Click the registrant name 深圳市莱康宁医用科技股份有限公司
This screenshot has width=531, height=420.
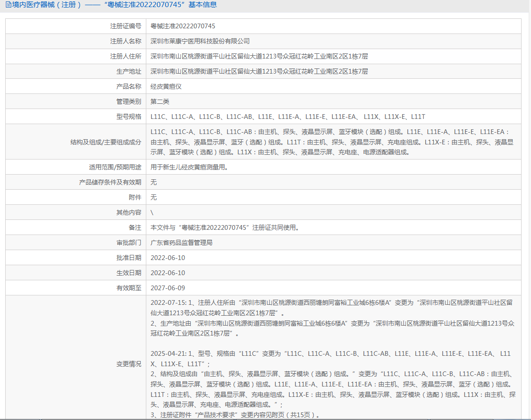click(200, 41)
